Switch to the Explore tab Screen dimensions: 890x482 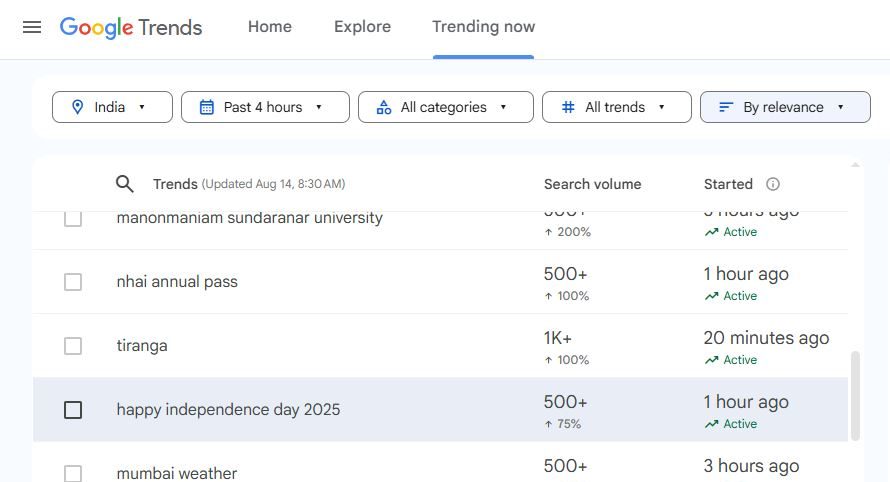(x=362, y=27)
